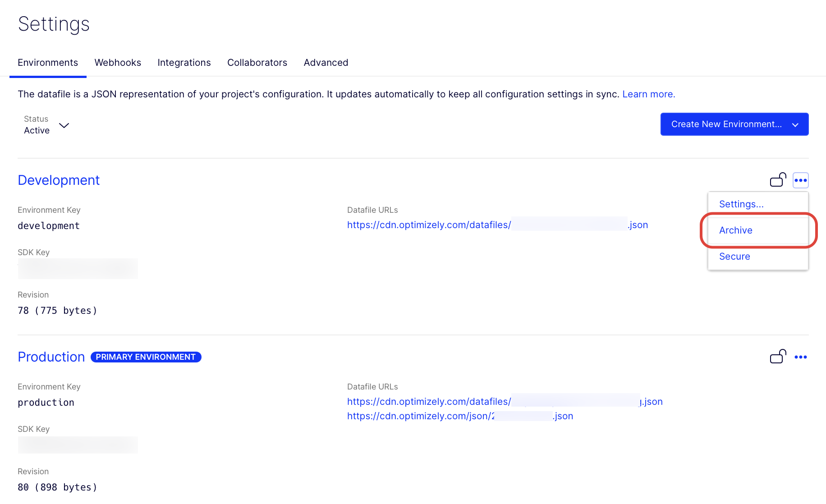This screenshot has width=826, height=504.
Task: Open the Integrations tab
Action: coord(184,63)
